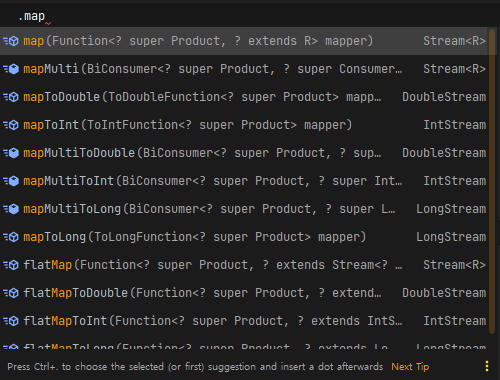Choose the mapMultiToDouble completion entry
This screenshot has height=380, width=500.
[244, 153]
